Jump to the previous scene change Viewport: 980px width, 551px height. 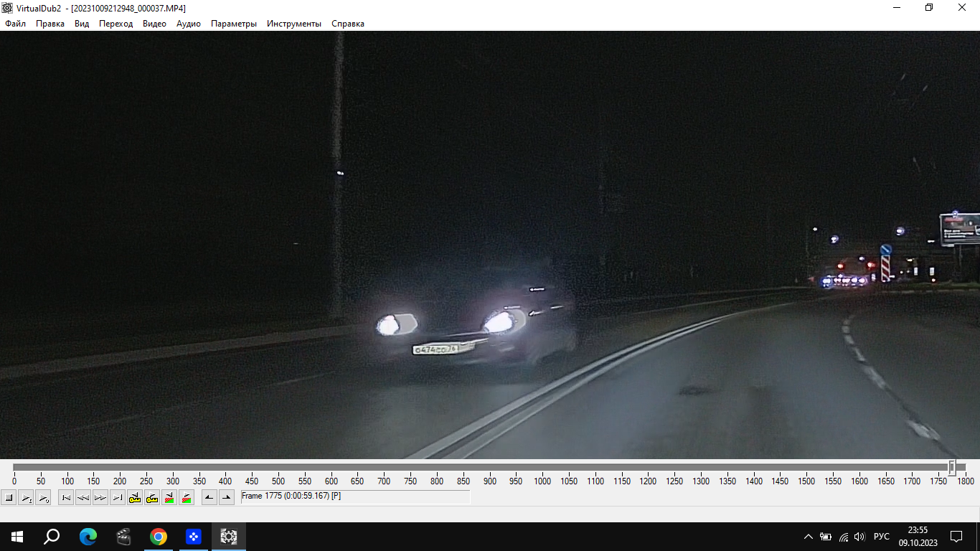(x=169, y=497)
